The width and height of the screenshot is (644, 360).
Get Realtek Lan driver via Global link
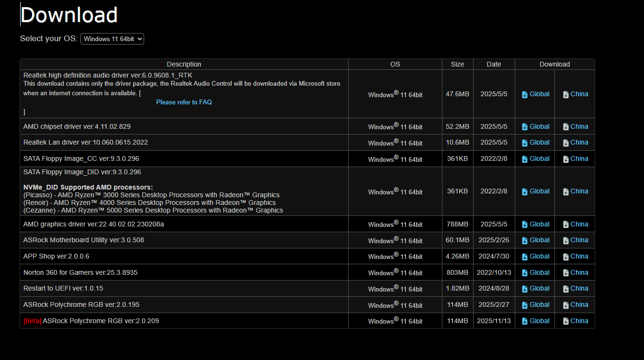click(535, 143)
